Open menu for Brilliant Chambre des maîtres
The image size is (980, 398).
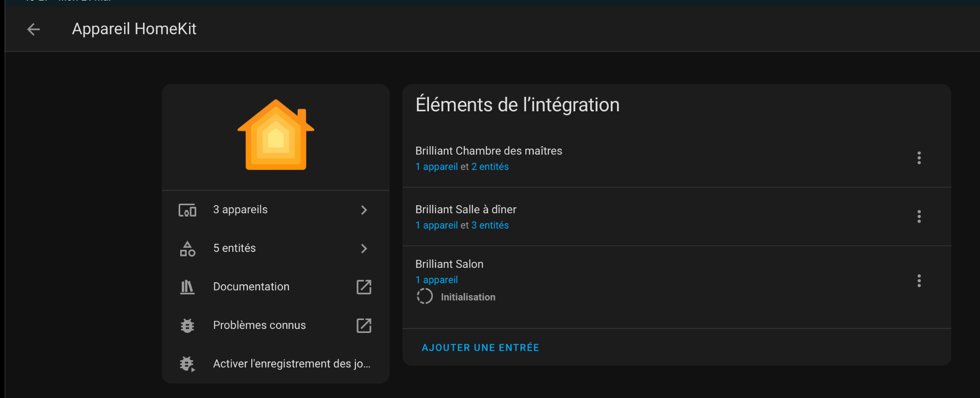[x=919, y=158]
